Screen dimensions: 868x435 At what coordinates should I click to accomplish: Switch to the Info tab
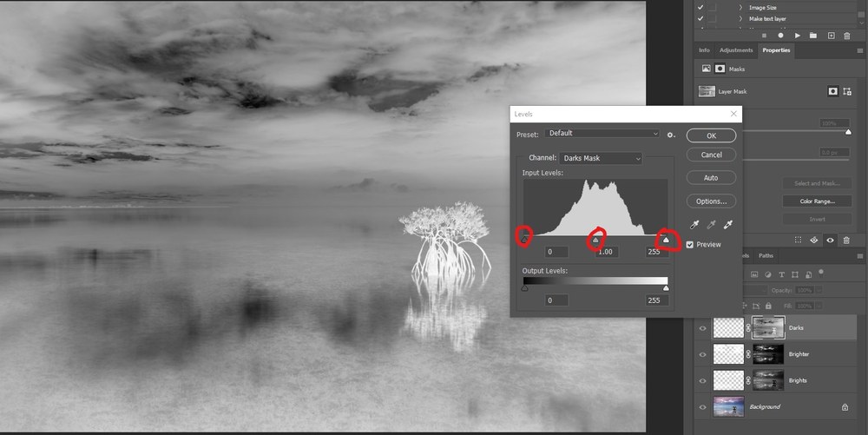point(704,50)
